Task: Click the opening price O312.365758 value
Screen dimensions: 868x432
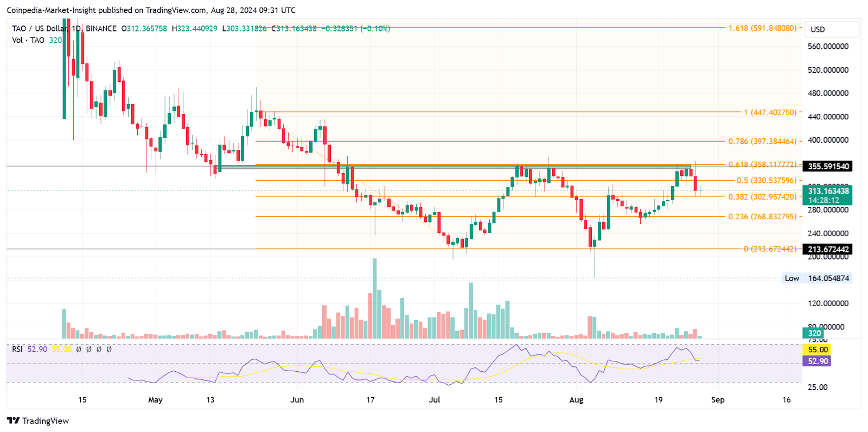Action: click(x=144, y=28)
